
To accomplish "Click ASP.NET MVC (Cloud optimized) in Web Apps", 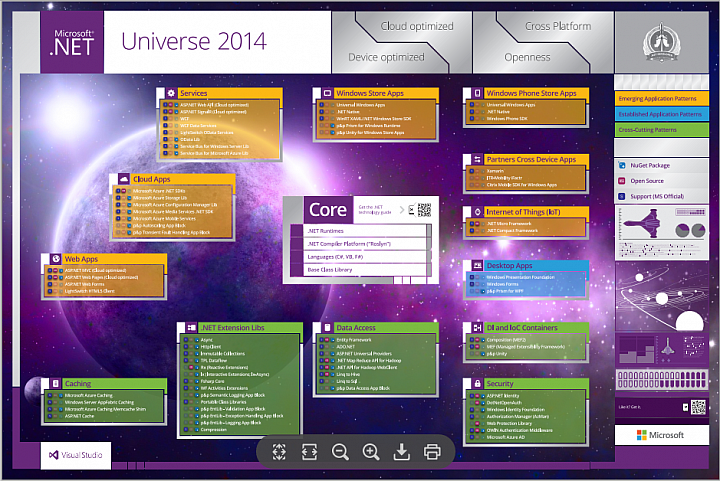I will pos(95,270).
